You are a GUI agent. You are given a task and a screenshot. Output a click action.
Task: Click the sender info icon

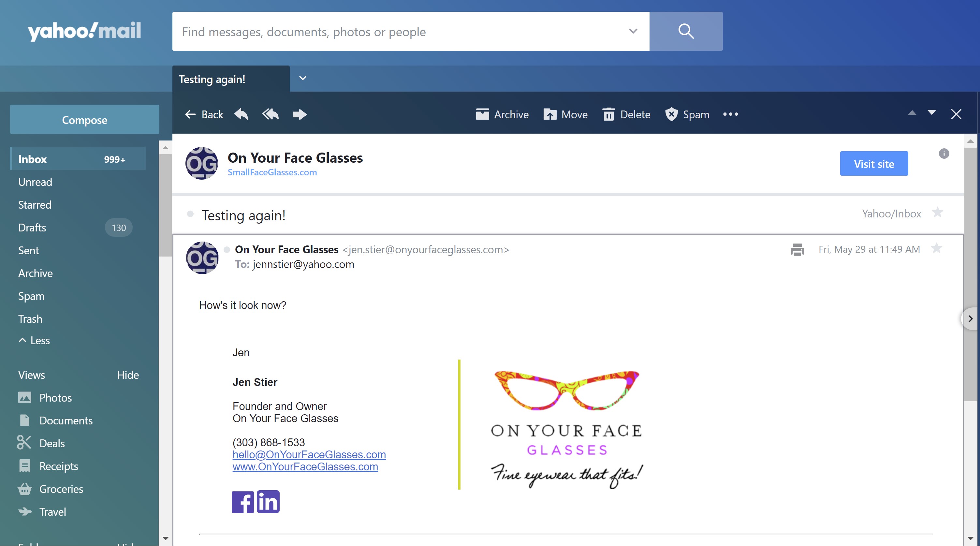pos(944,154)
